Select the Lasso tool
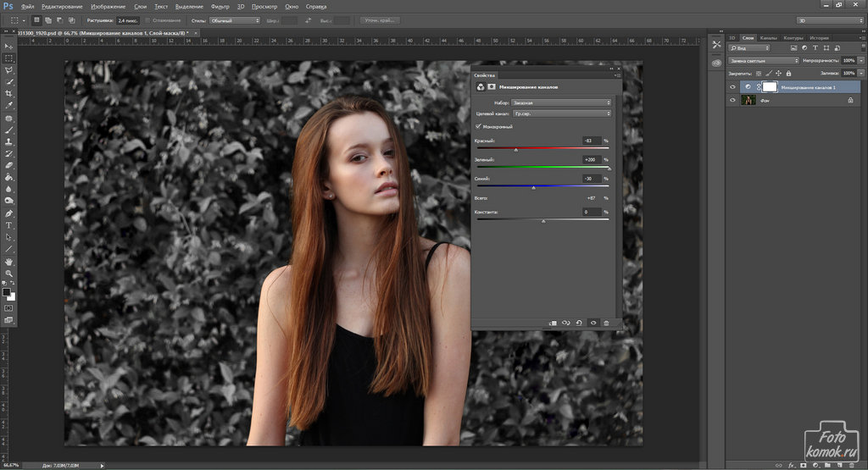The width and height of the screenshot is (868, 470). (8, 70)
